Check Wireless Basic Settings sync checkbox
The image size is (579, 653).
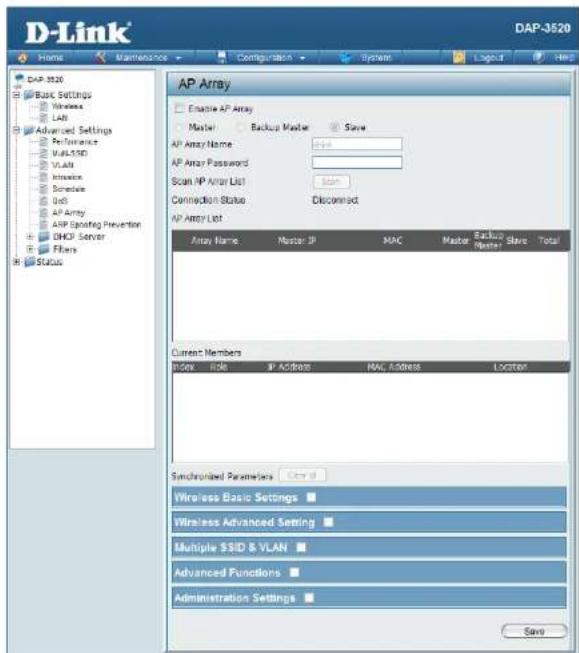click(311, 497)
